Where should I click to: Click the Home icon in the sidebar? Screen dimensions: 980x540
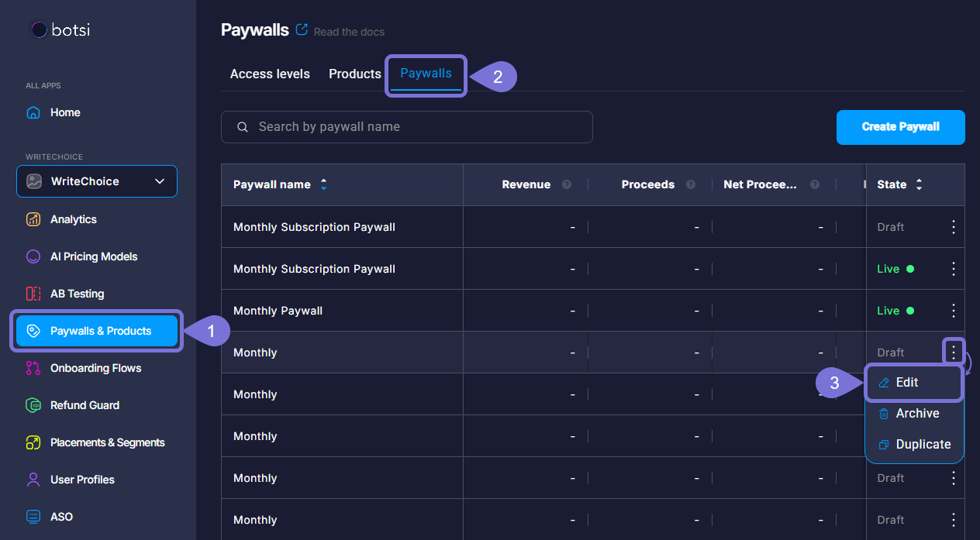33,112
